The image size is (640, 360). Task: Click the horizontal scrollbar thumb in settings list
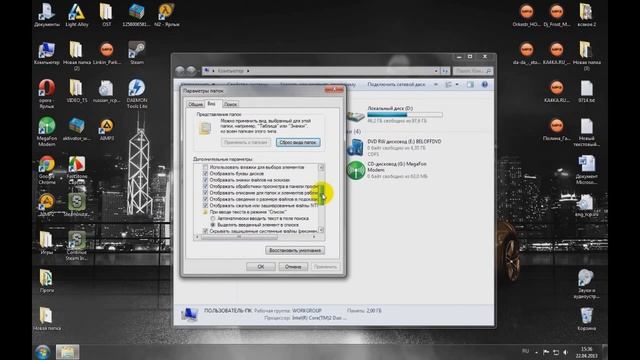(x=239, y=237)
